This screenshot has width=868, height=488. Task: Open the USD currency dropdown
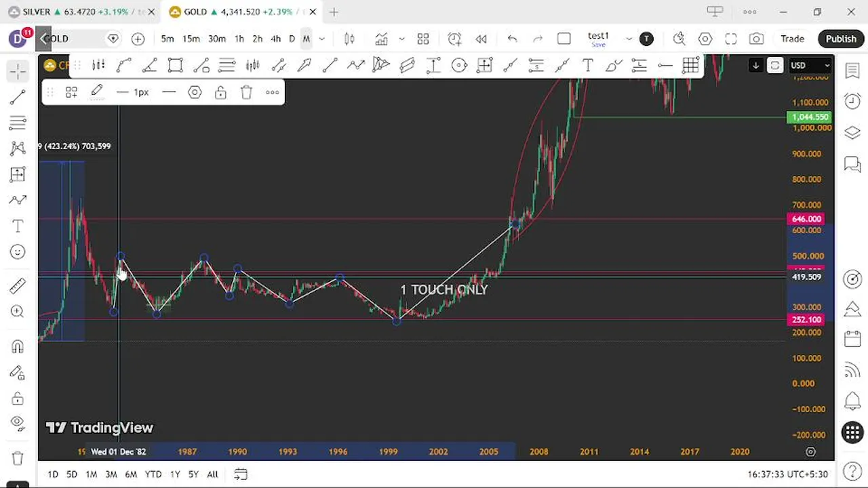click(810, 65)
